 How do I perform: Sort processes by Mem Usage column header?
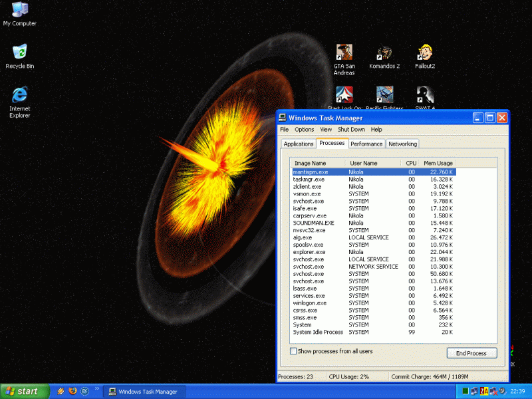438,163
